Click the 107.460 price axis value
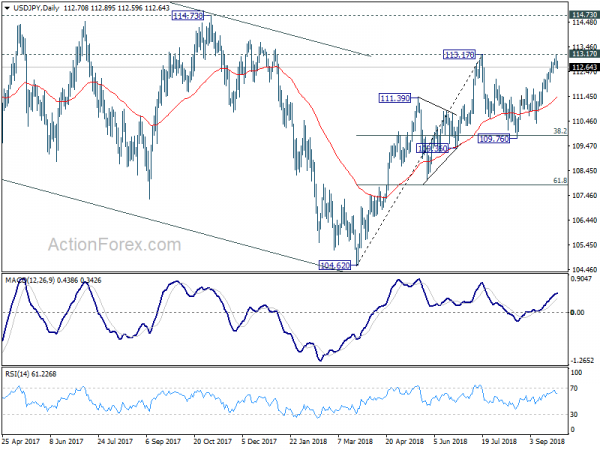The height and width of the screenshot is (450, 600). pos(584,196)
